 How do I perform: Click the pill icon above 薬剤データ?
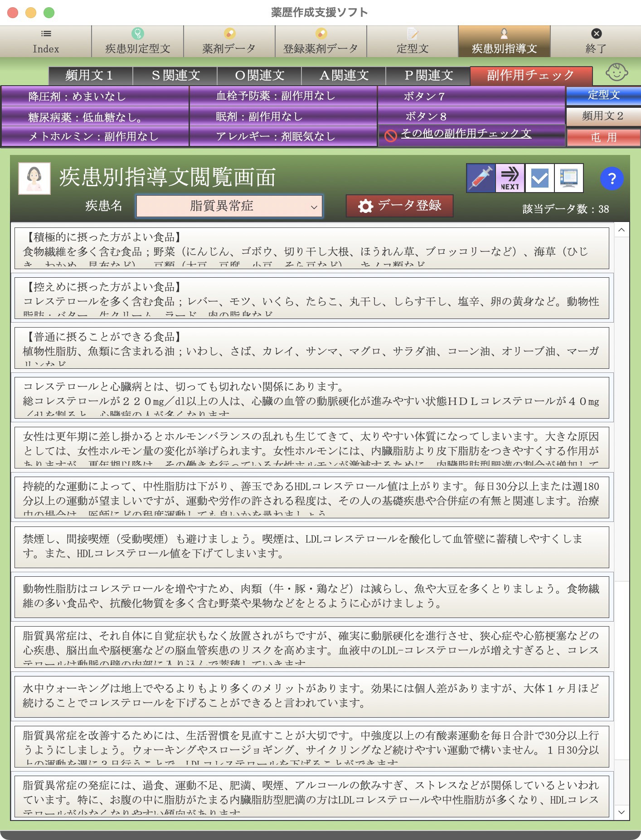point(229,34)
